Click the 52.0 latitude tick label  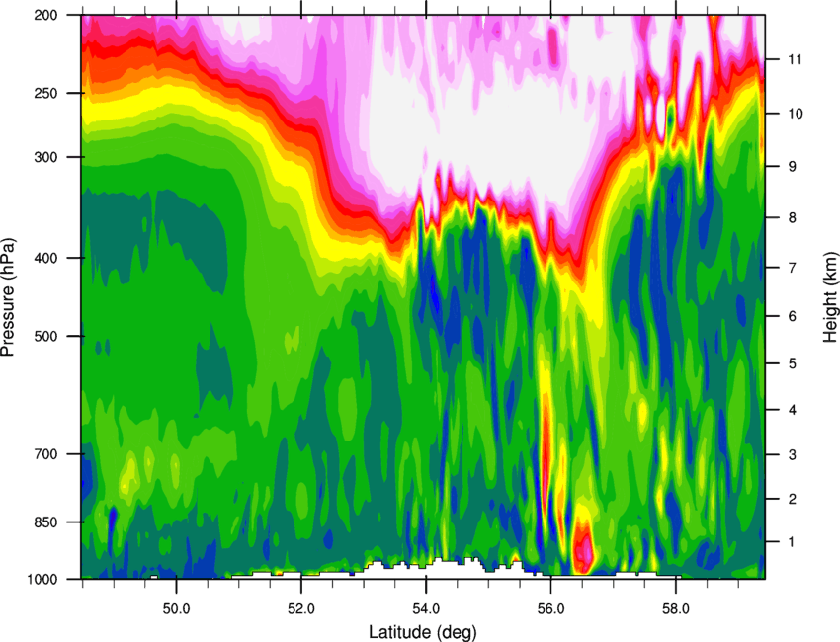click(x=301, y=608)
